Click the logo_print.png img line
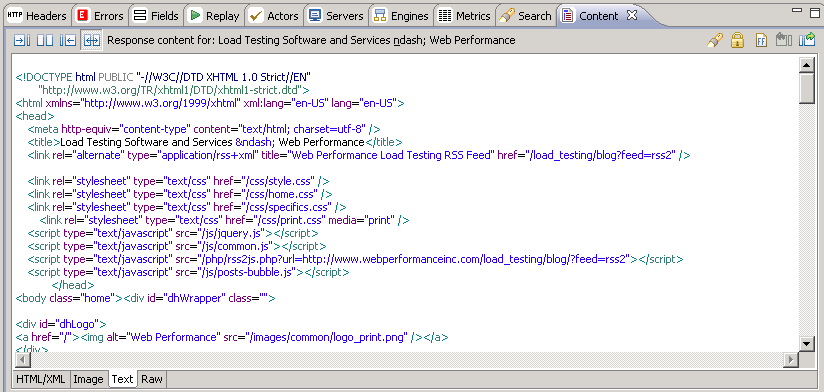The image size is (824, 392). click(232, 337)
